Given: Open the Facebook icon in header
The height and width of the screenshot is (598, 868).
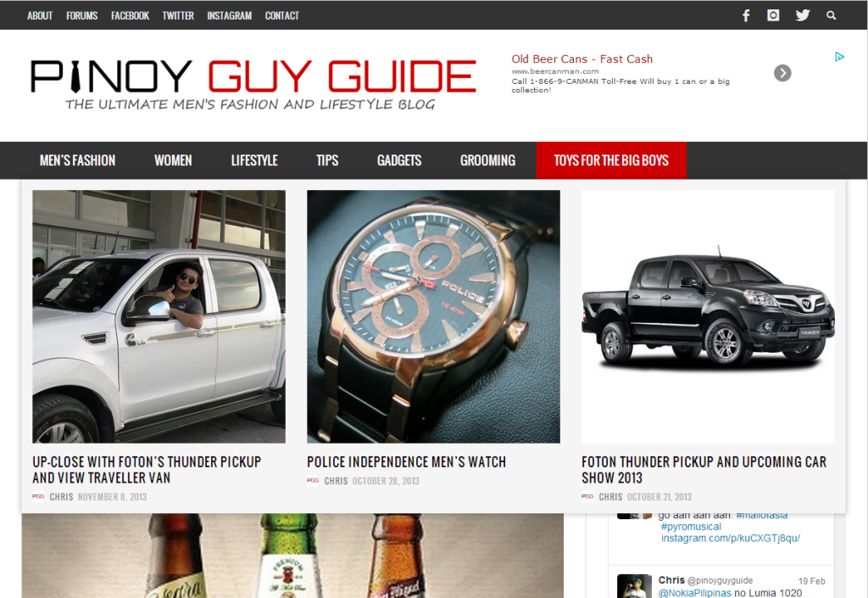Looking at the screenshot, I should [746, 15].
